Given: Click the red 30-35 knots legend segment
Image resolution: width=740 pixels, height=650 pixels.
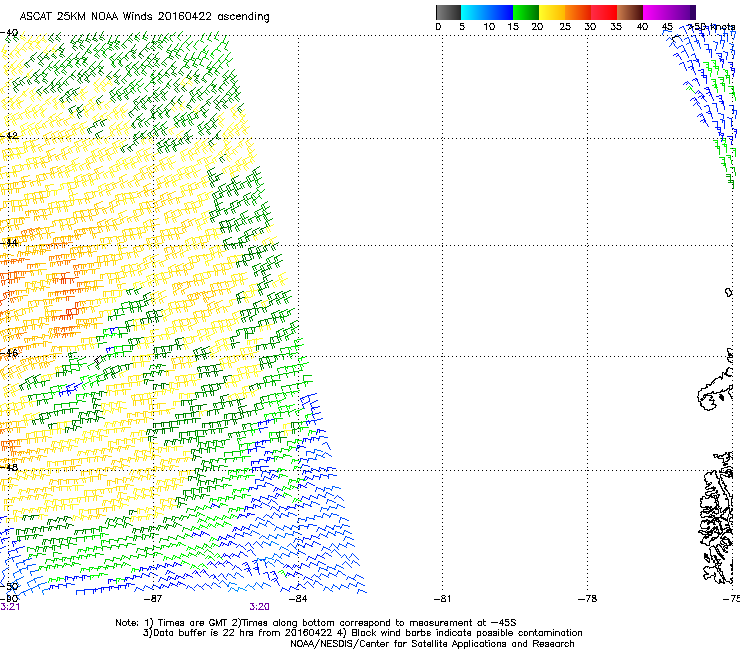Looking at the screenshot, I should pyautogui.click(x=604, y=12).
